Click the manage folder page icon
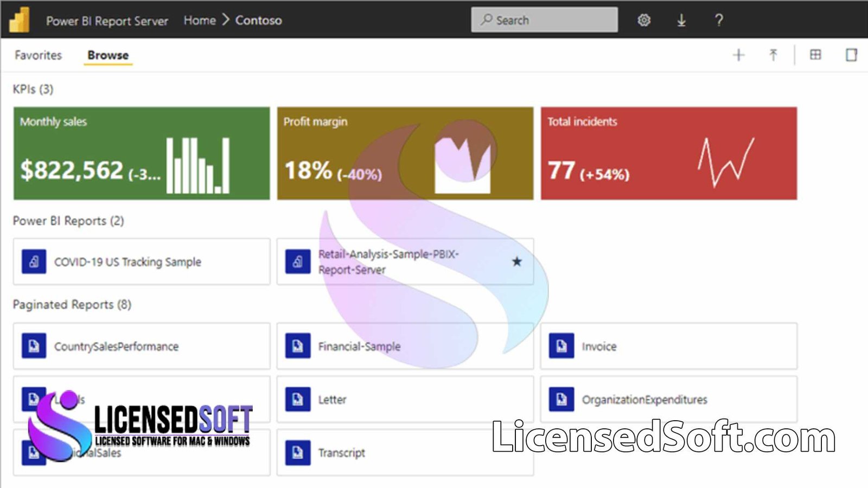 click(851, 54)
